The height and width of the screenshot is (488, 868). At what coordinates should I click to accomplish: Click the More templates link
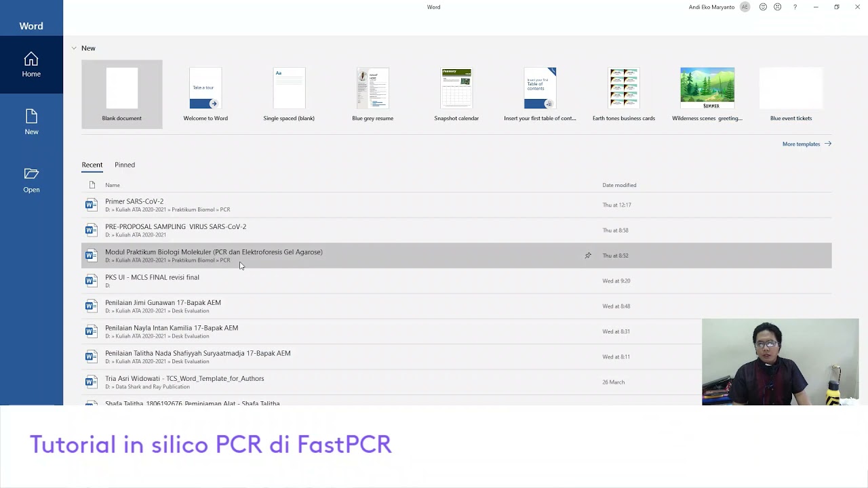[x=806, y=144]
